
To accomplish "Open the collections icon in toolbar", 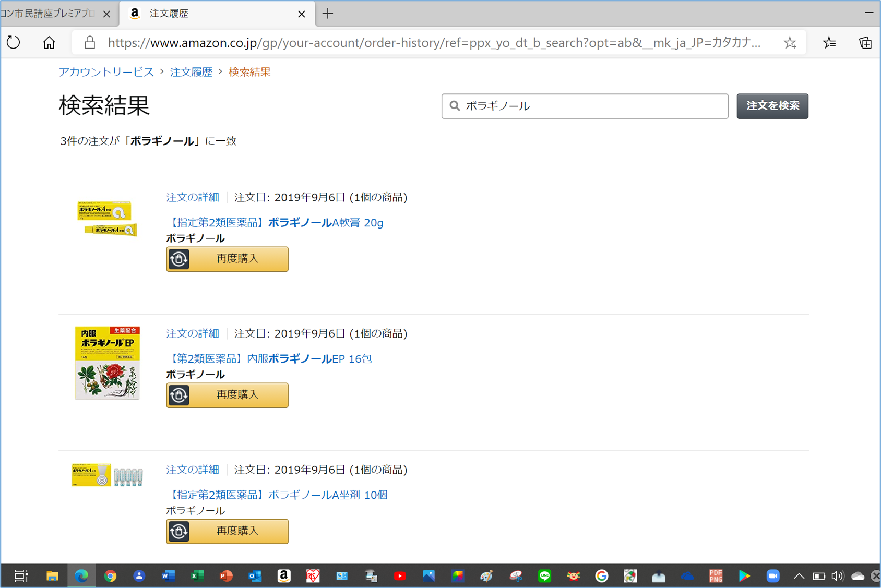I will tap(865, 43).
